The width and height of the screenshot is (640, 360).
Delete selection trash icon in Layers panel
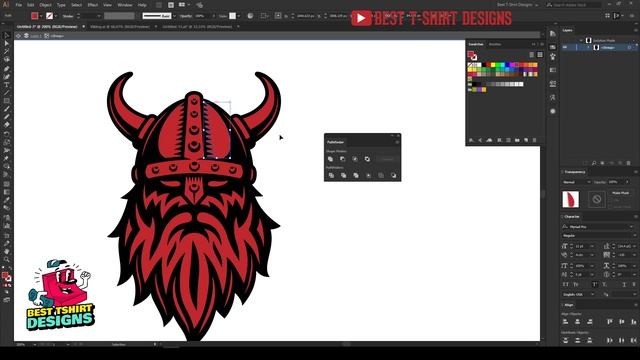(629, 163)
